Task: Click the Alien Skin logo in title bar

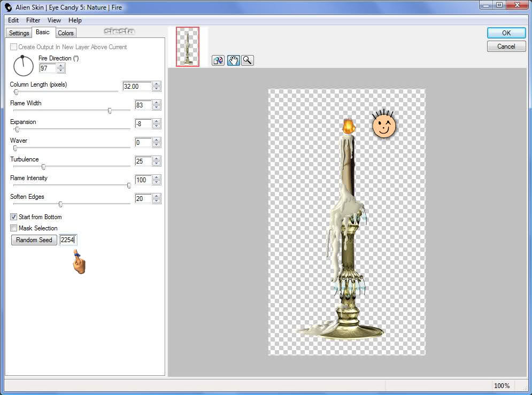Action: click(9, 7)
